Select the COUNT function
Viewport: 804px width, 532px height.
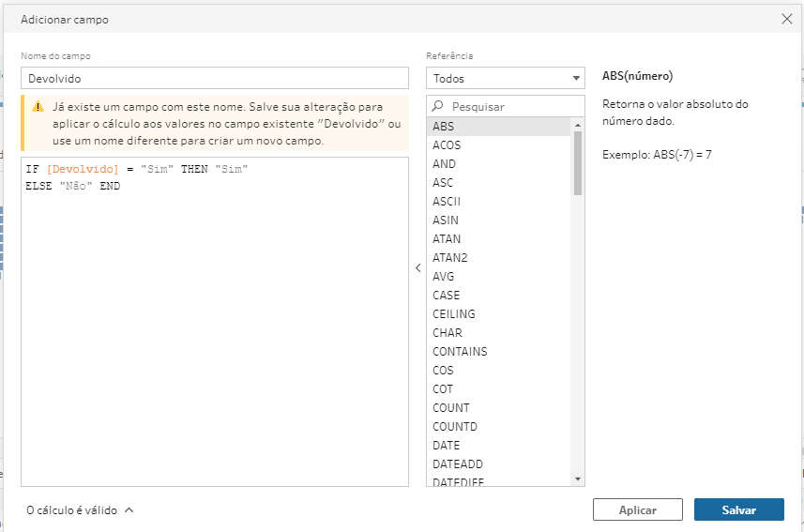point(498,408)
